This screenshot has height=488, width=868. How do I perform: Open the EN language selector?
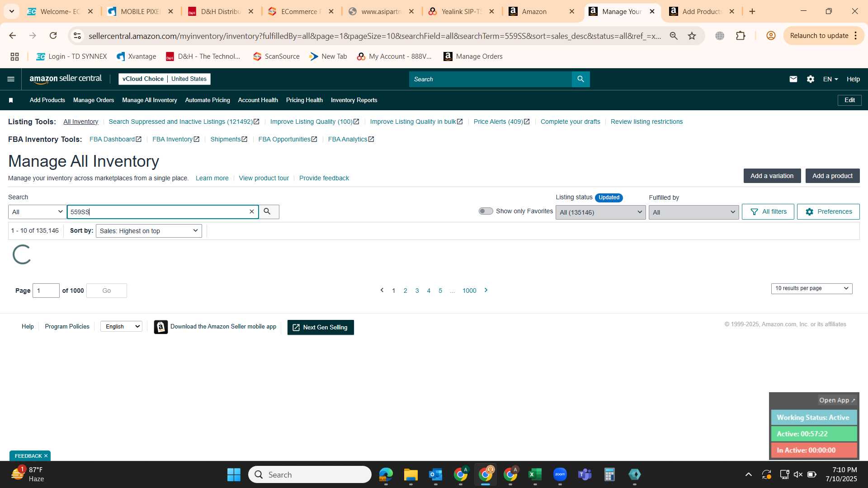coord(830,79)
